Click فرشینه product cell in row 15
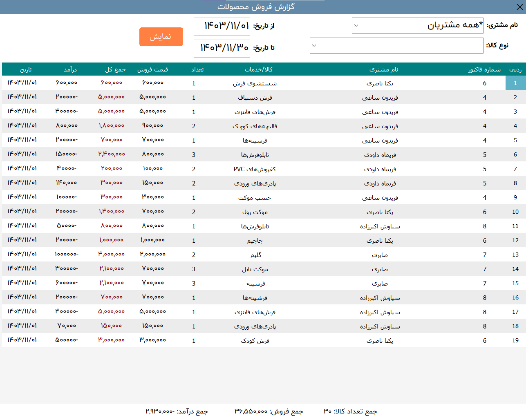The width and height of the screenshot is (526, 420). [256, 284]
